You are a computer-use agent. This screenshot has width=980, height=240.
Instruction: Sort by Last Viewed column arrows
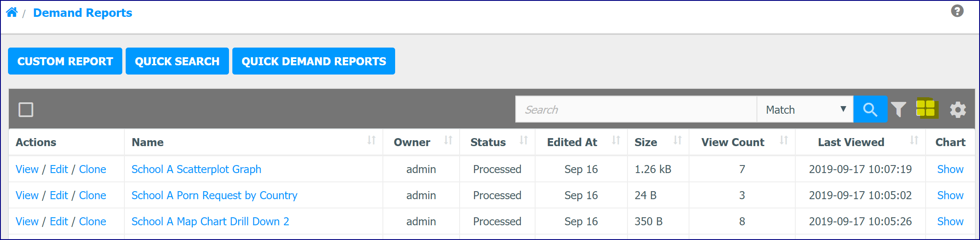pyautogui.click(x=914, y=140)
